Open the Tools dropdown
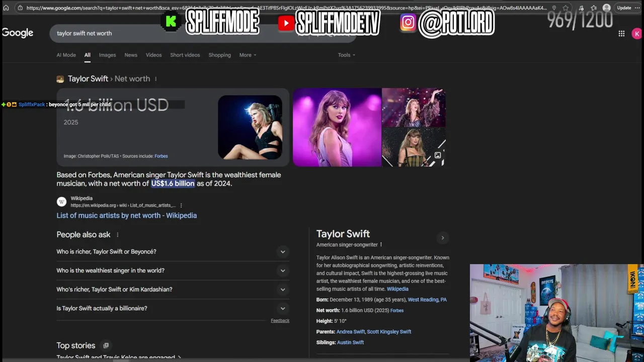The image size is (644, 362). click(347, 55)
